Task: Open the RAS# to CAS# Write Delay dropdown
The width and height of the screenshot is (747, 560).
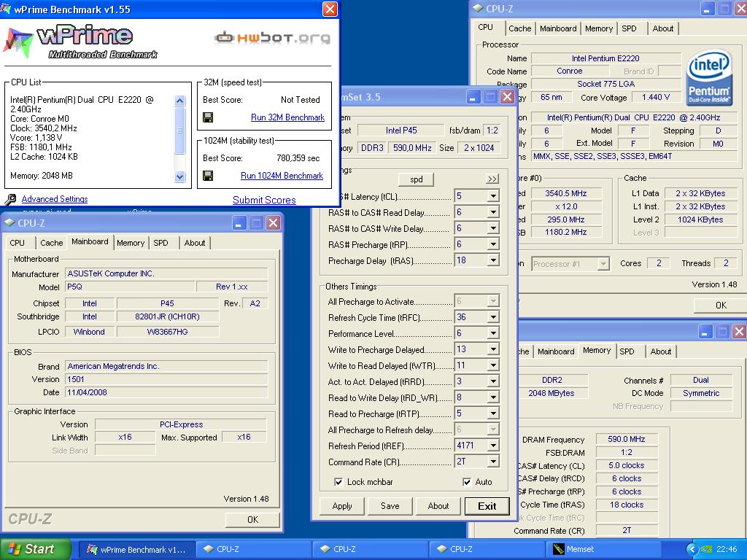Action: 493,228
